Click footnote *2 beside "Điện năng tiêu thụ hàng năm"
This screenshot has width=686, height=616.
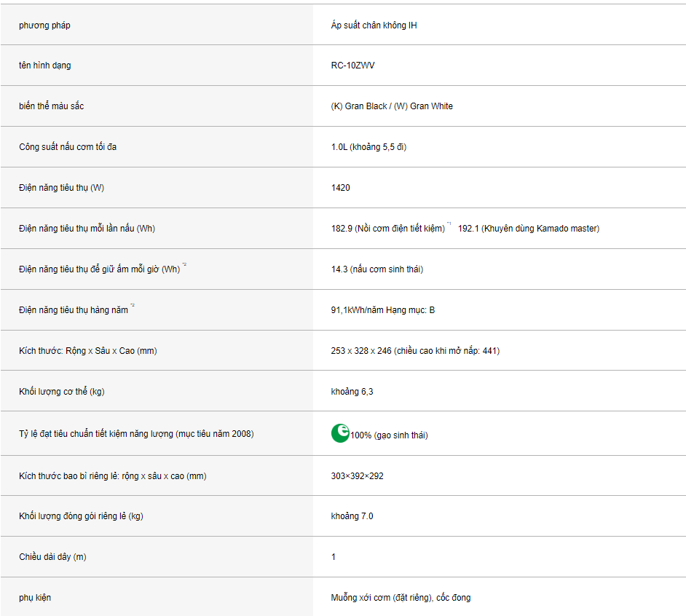pos(133,307)
